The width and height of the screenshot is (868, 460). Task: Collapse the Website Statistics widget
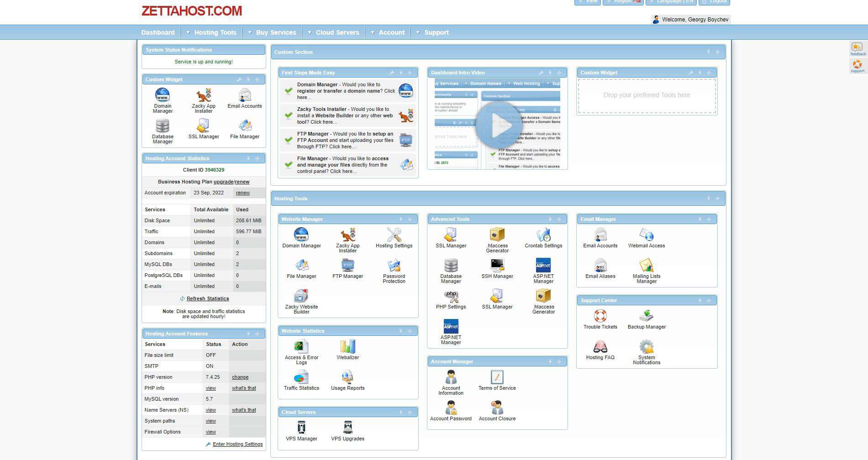[401, 331]
